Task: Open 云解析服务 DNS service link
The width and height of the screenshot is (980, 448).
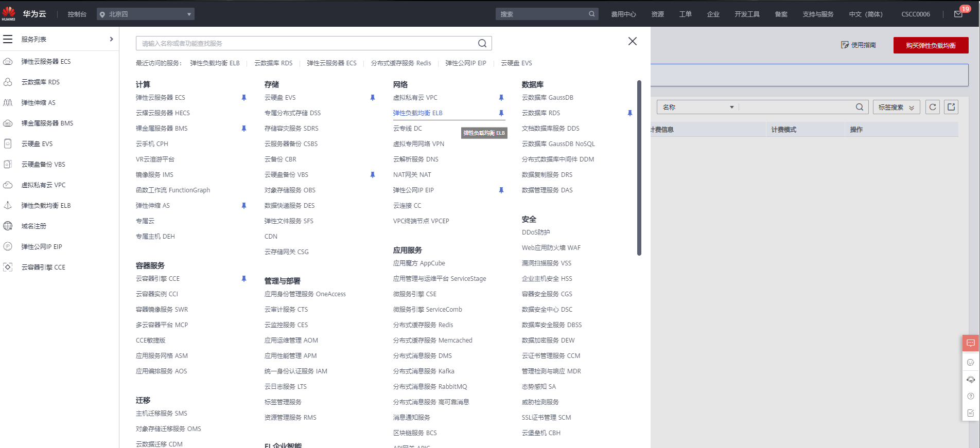Action: pos(416,159)
